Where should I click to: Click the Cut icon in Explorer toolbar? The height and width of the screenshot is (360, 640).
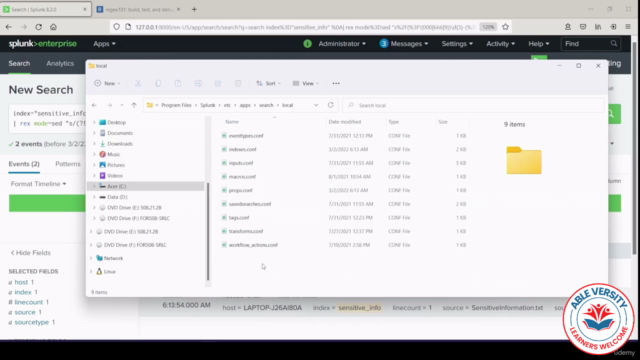pyautogui.click(x=138, y=83)
